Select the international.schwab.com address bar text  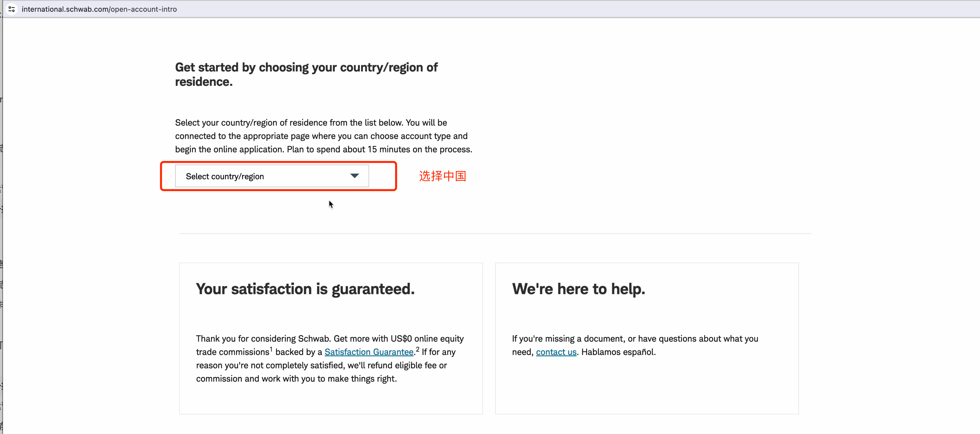[99, 9]
